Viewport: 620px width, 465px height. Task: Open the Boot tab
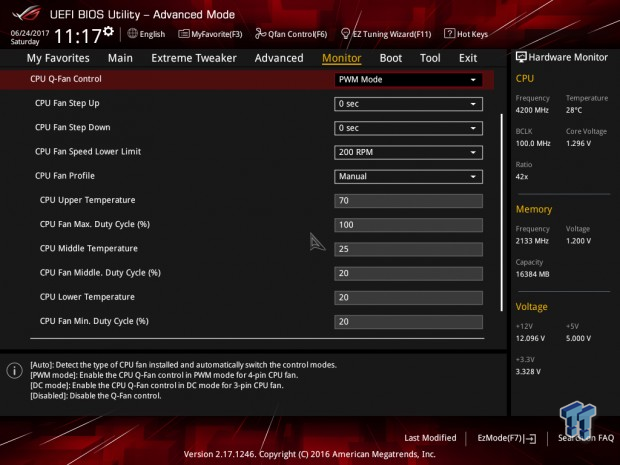click(x=391, y=58)
